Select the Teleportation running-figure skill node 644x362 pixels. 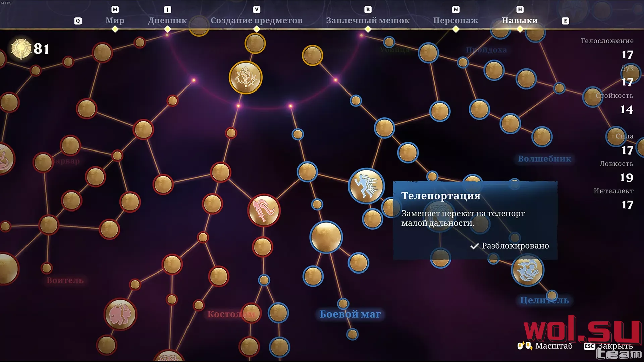(x=366, y=186)
